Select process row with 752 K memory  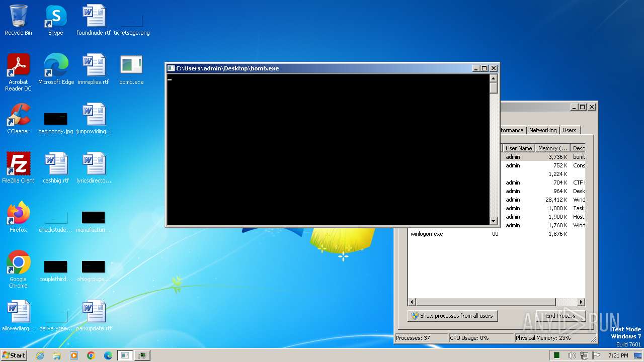pyautogui.click(x=543, y=165)
